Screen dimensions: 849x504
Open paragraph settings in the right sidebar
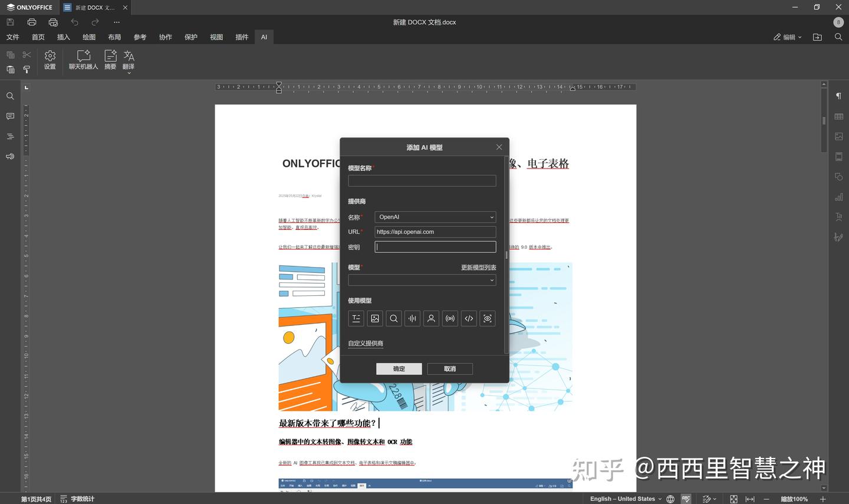(838, 96)
